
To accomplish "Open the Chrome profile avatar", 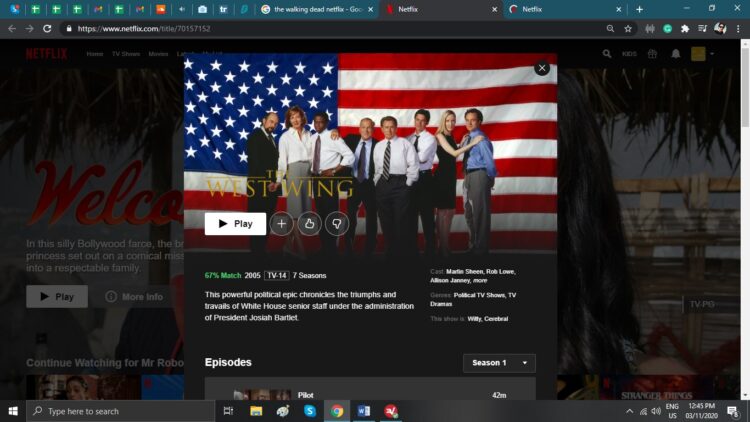I will coord(720,29).
